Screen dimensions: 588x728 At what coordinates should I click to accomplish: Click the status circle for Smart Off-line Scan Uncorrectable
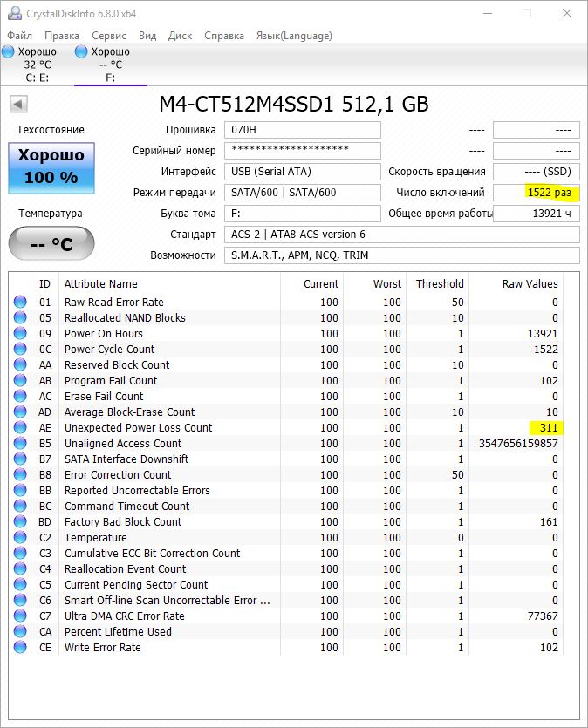coord(20,600)
